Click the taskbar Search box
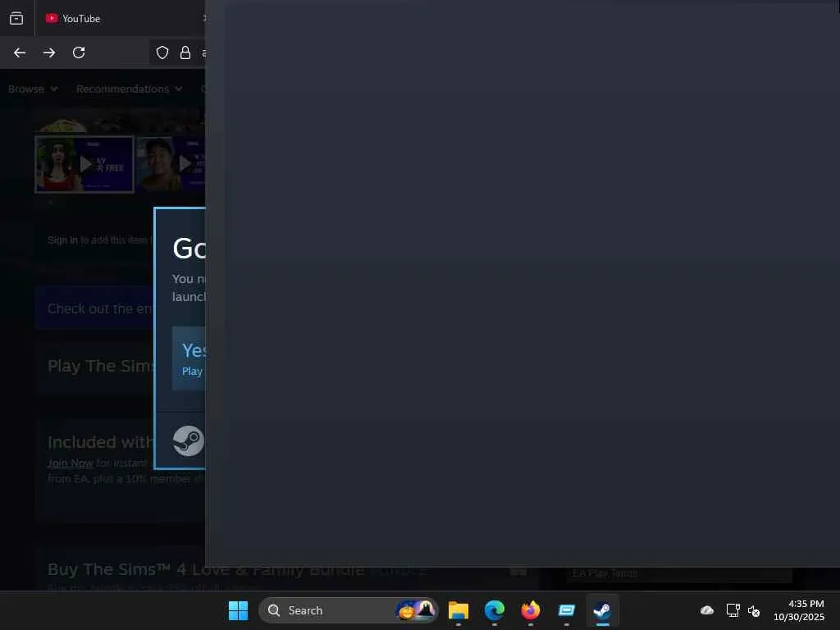Screen dimensions: 840x630 [348, 610]
